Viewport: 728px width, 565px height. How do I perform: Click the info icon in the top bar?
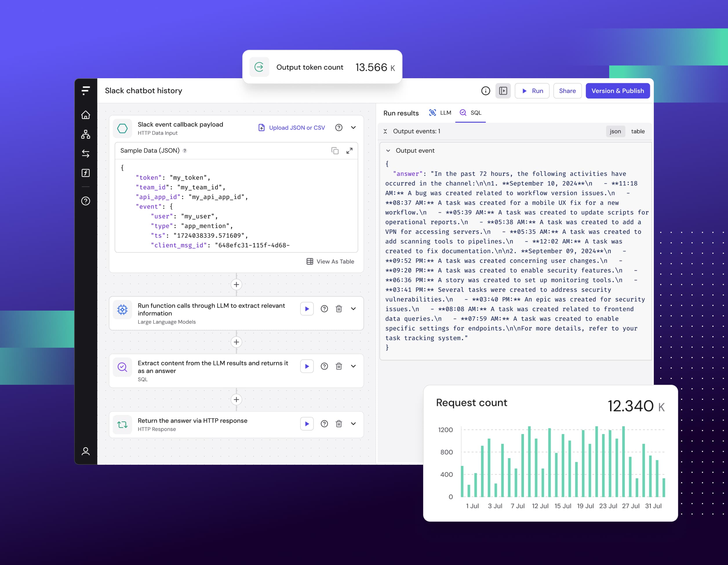pyautogui.click(x=486, y=91)
